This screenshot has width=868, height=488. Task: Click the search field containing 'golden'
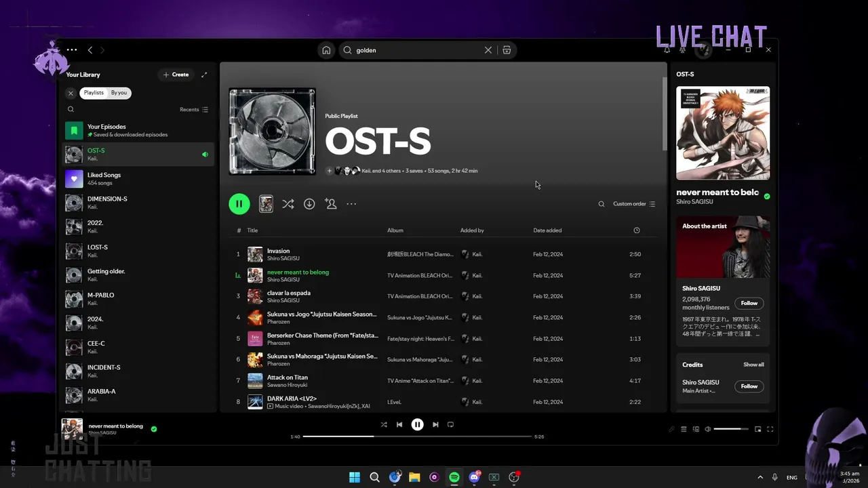point(417,50)
